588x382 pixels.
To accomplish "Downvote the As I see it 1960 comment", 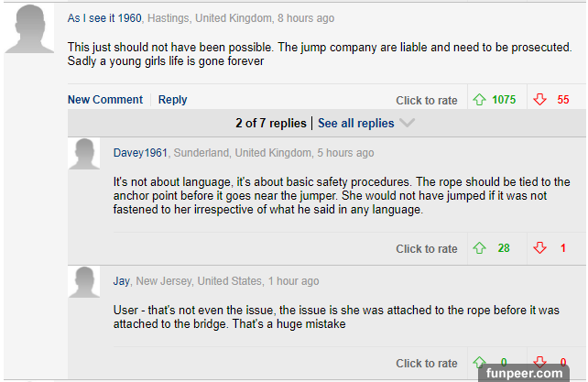I will point(541,100).
